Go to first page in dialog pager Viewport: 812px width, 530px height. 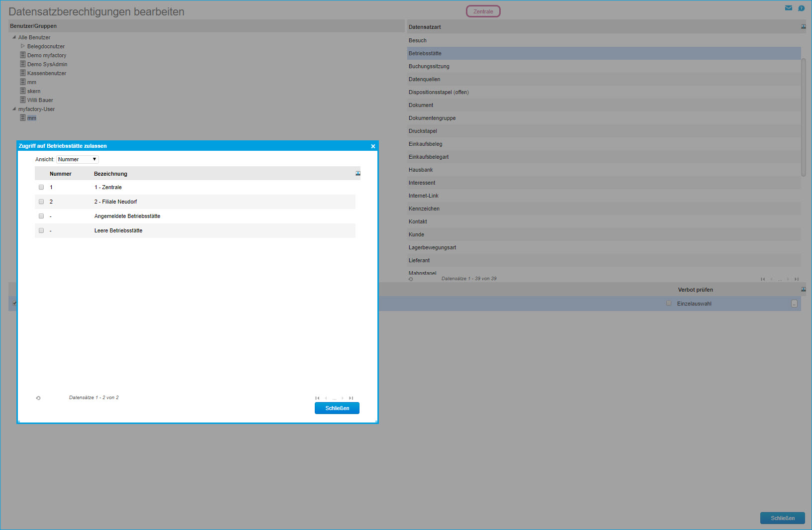(x=317, y=398)
